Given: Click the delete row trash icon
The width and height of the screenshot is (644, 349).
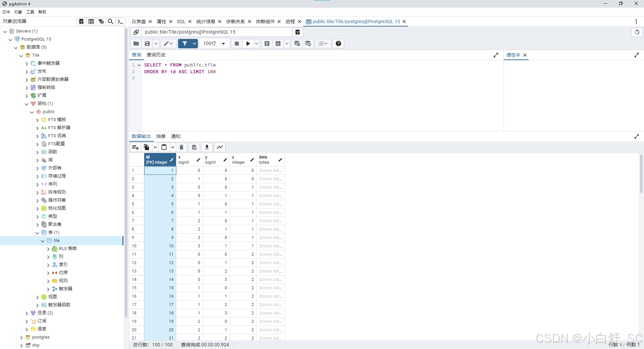Looking at the screenshot, I should pos(181,147).
